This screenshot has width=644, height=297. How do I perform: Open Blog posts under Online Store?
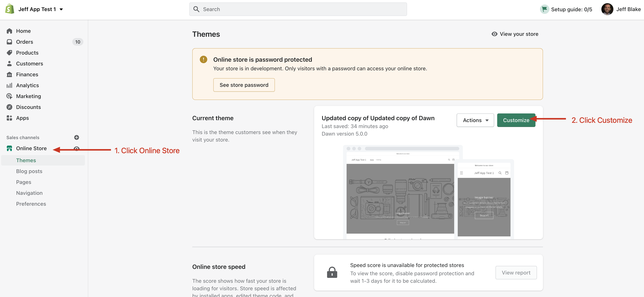(x=29, y=171)
